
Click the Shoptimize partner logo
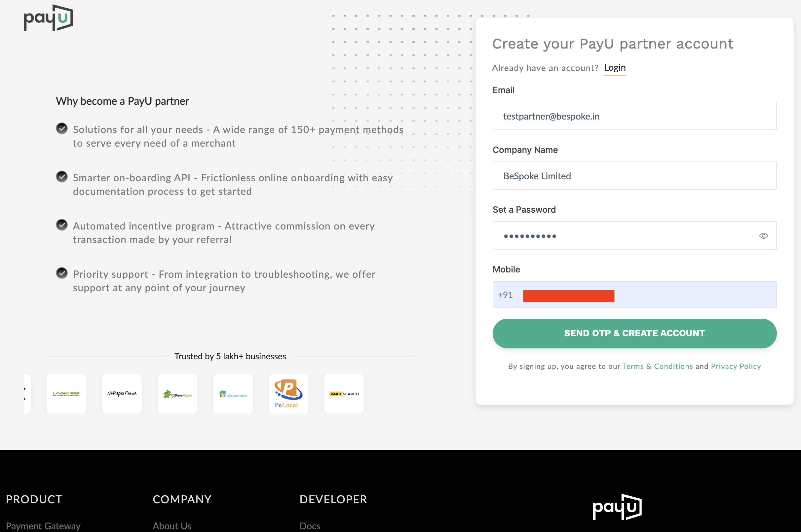(x=233, y=394)
